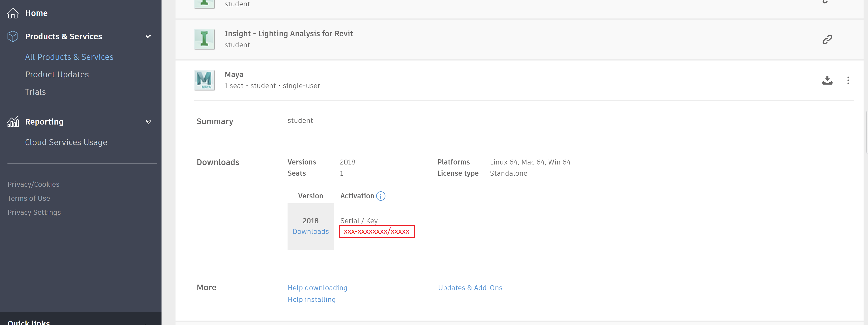The width and height of the screenshot is (868, 325).
Task: Click the Reporting chart icon
Action: click(13, 121)
